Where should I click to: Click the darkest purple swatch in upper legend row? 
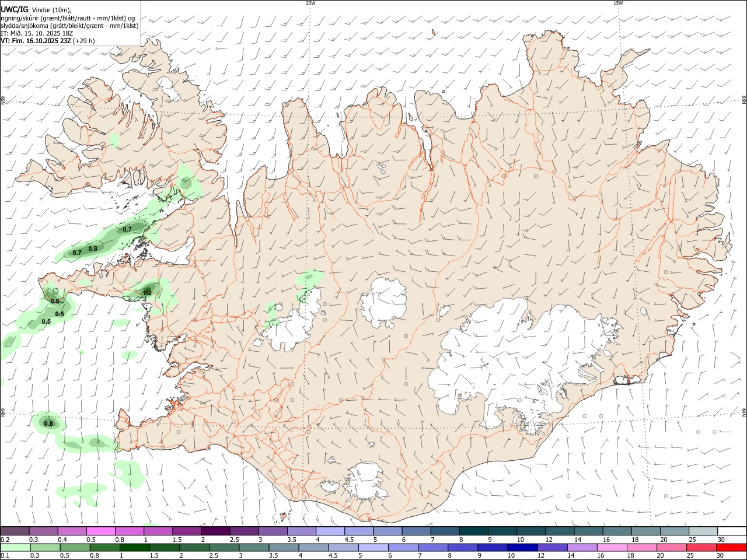tap(215, 531)
